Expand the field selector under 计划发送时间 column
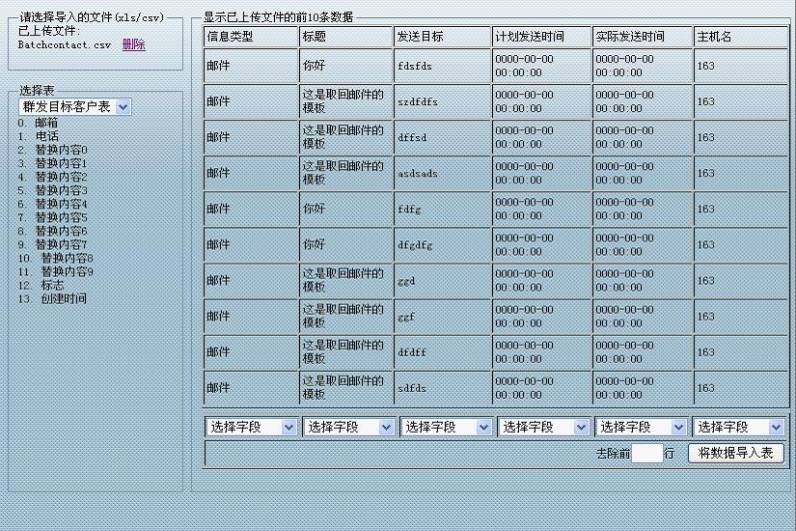Image resolution: width=796 pixels, height=531 pixels. tap(543, 427)
